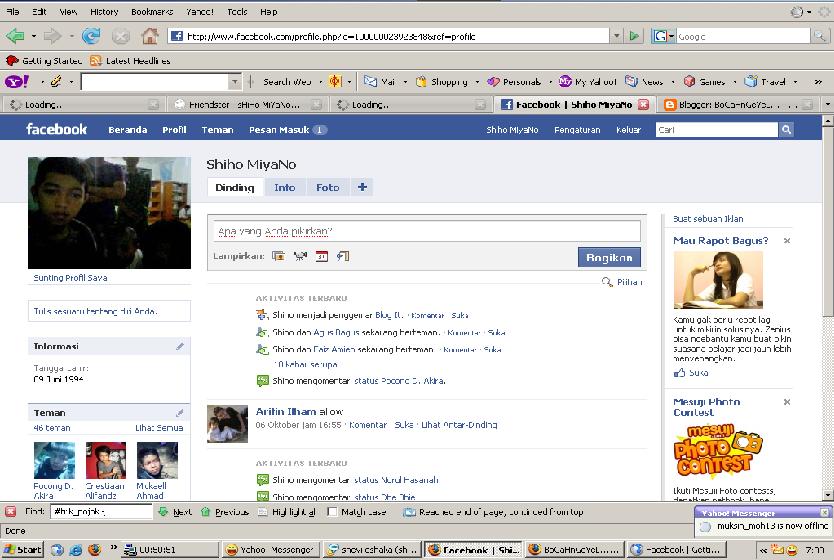
Task: Open the Tools menu
Action: pyautogui.click(x=237, y=11)
